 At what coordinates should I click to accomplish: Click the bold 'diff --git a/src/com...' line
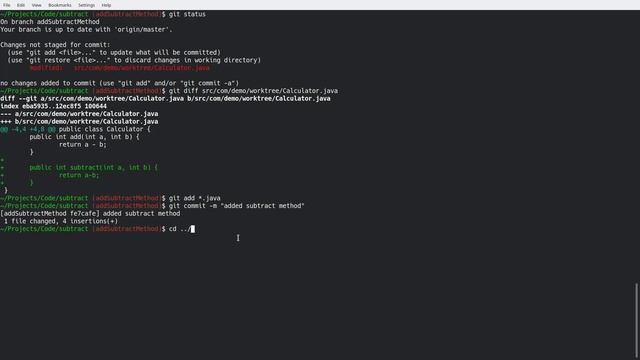tap(165, 99)
